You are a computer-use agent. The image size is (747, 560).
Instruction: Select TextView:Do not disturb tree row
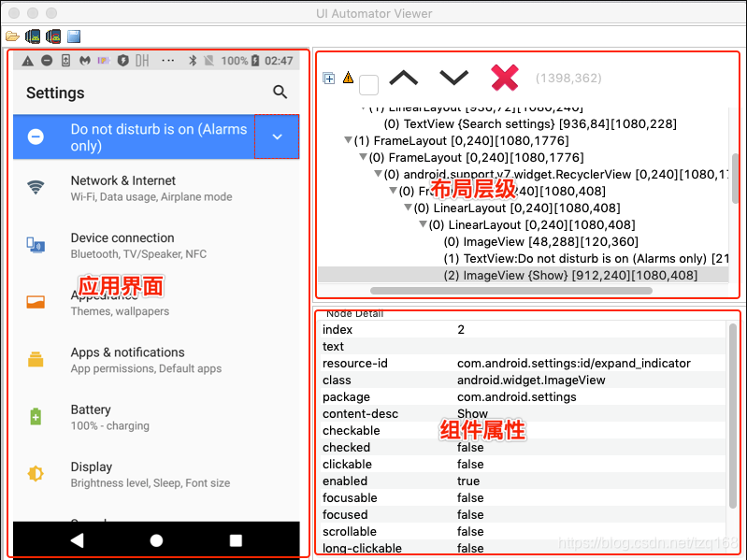(x=586, y=259)
